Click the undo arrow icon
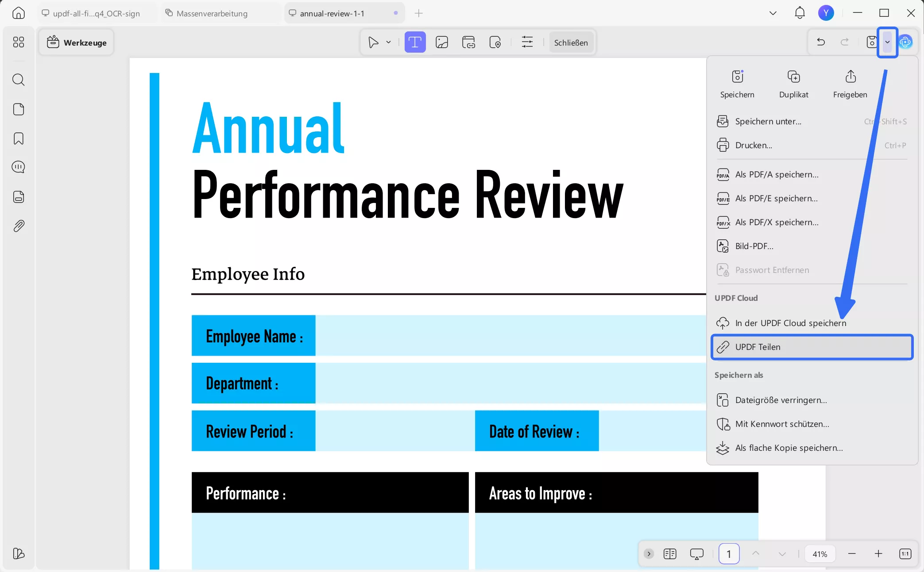The height and width of the screenshot is (572, 924). (820, 42)
